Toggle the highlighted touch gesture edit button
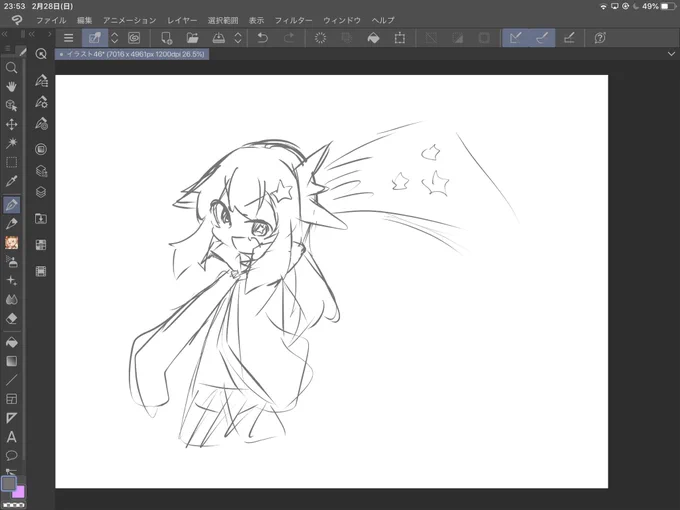 (95, 38)
